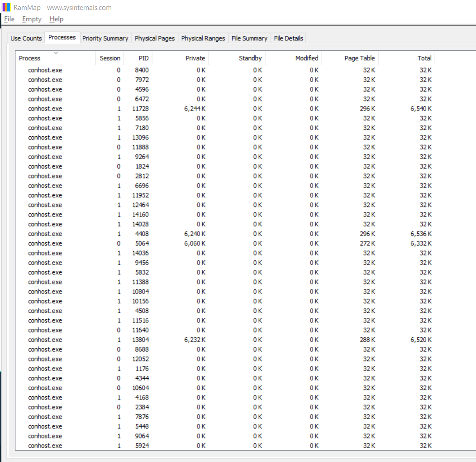Select conhost.exe row with PID 11728
Viewport: 476px width, 462px height.
(225, 109)
